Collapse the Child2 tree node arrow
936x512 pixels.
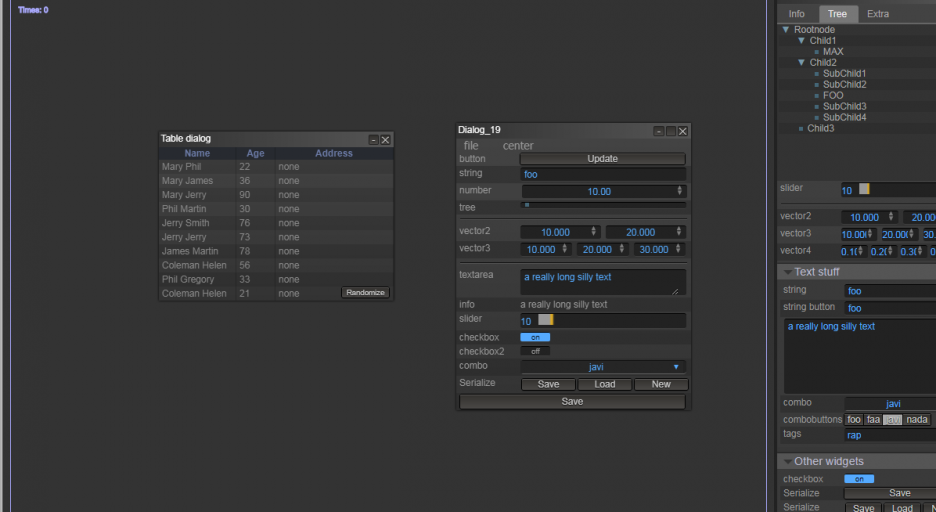tap(802, 63)
